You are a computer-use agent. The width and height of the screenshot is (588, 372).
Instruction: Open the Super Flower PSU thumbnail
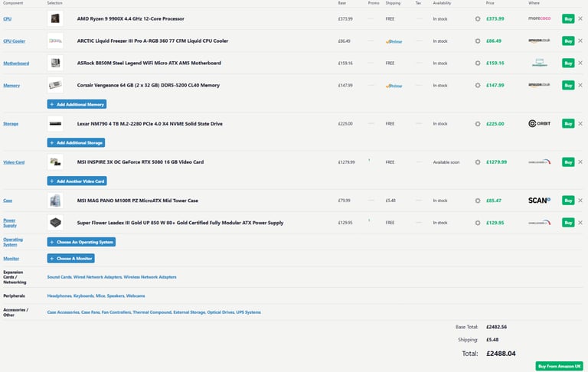pos(55,223)
